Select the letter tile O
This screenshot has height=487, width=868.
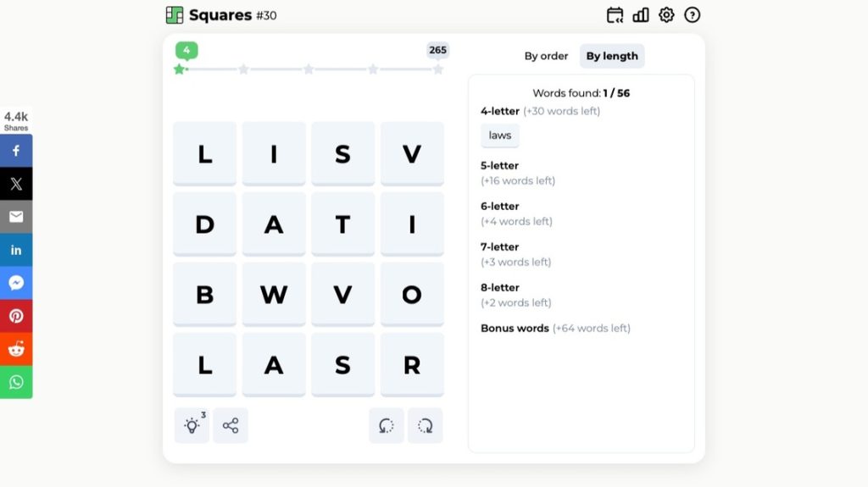pos(412,294)
